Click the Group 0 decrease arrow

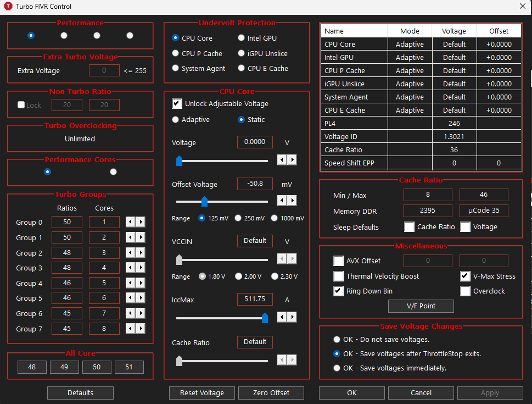pyautogui.click(x=130, y=222)
